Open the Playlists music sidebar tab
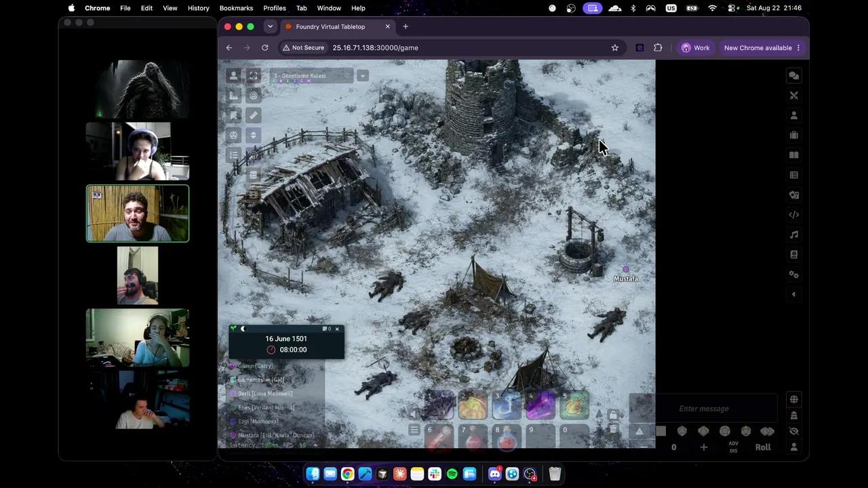Screen dimensions: 868x488 [x=793, y=235]
